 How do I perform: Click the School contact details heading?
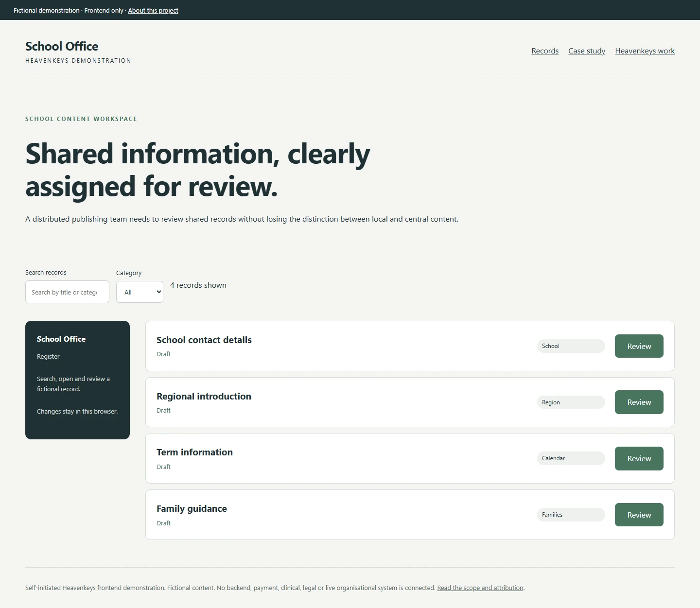[x=204, y=340]
